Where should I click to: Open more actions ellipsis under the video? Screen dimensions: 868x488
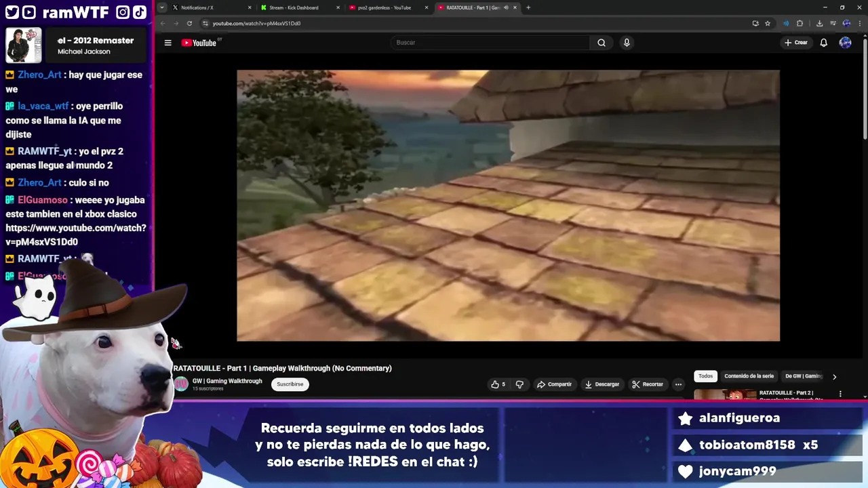click(678, 384)
